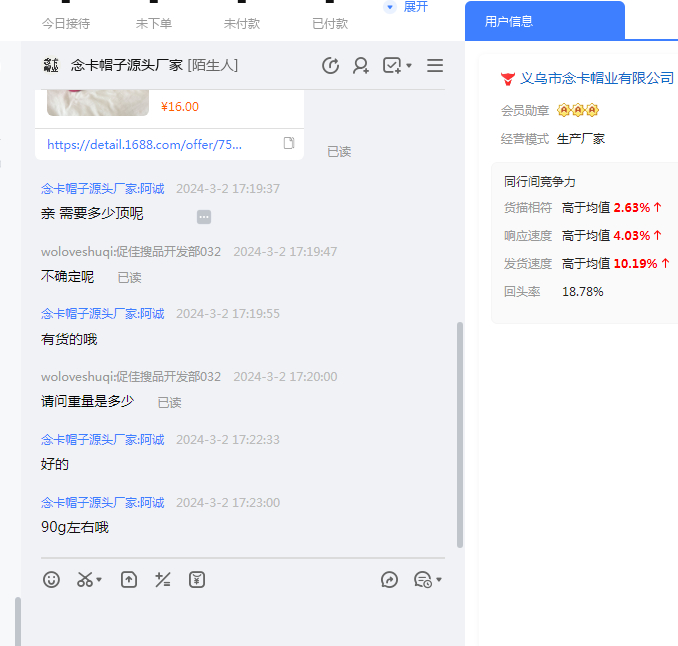
Task: Click 货描相符 value 2.63%
Action: [x=632, y=208]
